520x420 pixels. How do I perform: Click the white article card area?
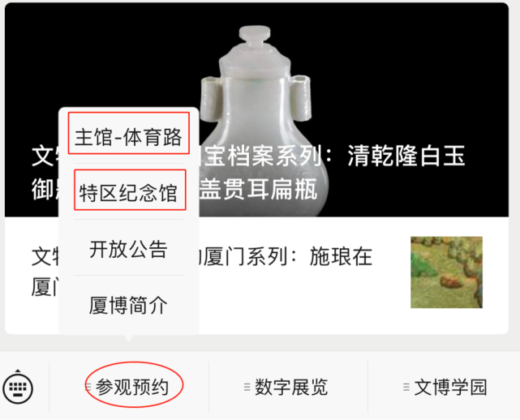(x=256, y=275)
